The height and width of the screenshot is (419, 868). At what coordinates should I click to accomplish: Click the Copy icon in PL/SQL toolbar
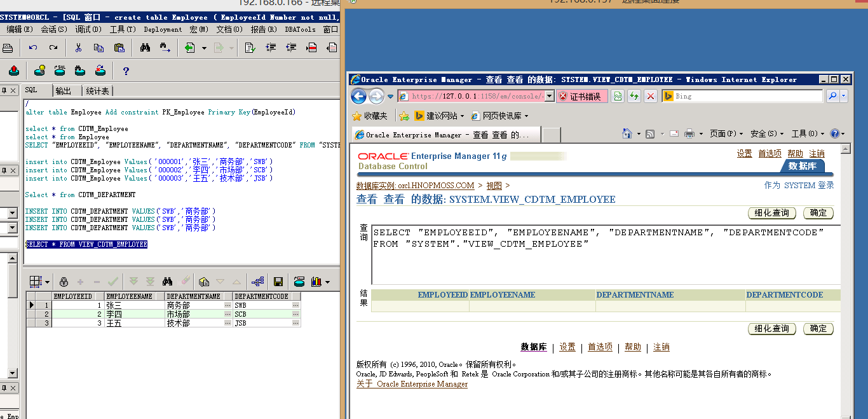(98, 48)
